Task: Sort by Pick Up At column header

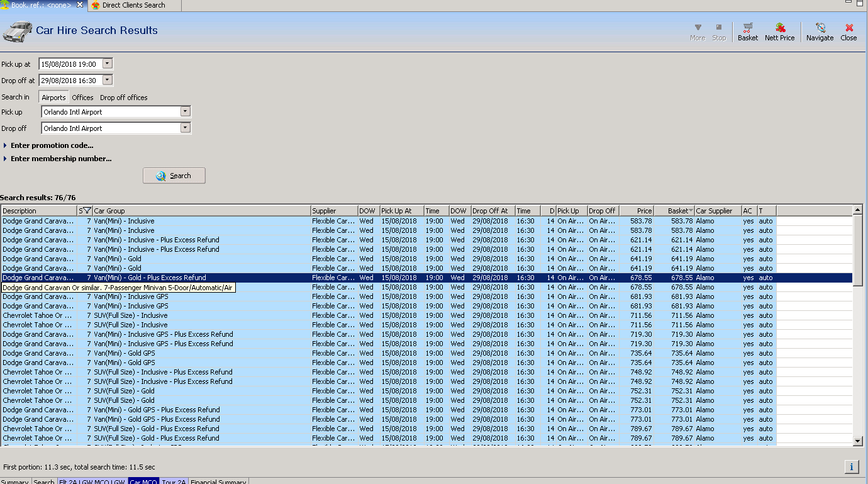Action: tap(402, 211)
